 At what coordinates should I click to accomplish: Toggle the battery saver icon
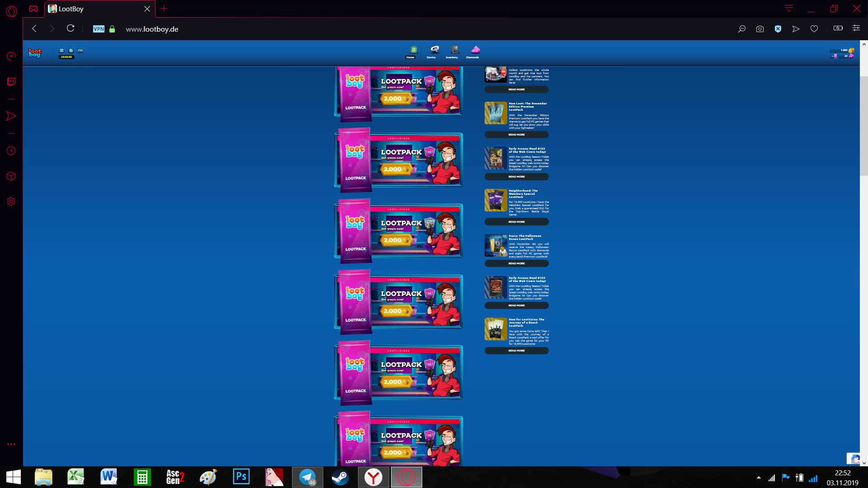838,28
